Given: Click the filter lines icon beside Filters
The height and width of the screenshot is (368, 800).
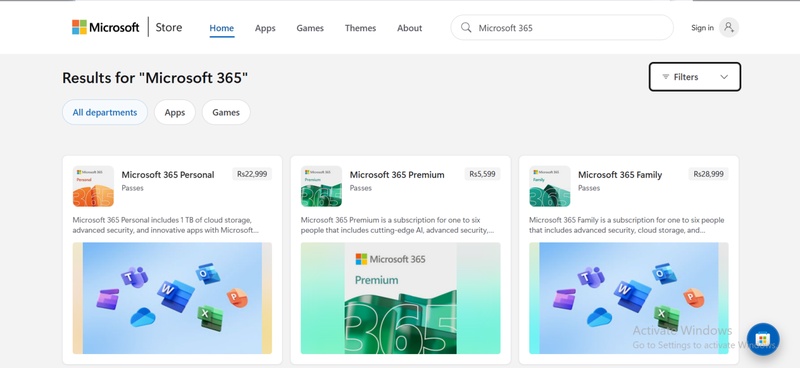Looking at the screenshot, I should click(665, 77).
